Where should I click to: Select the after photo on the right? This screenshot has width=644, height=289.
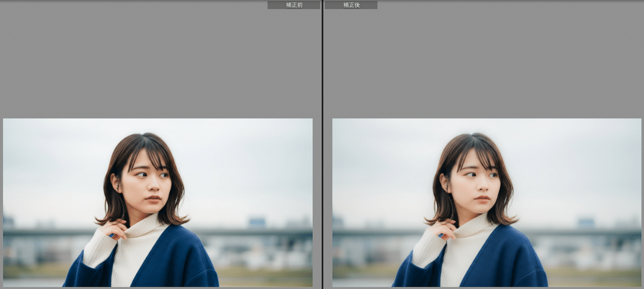click(x=487, y=202)
